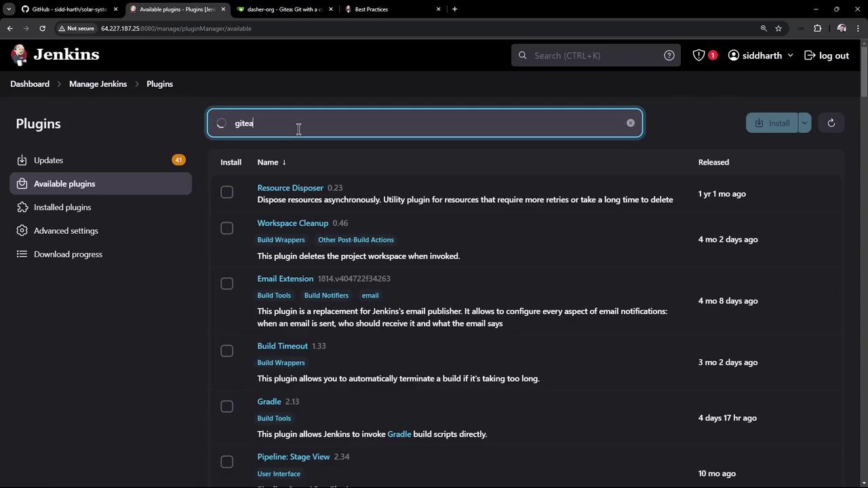Click the Other Post-Build Actions tag
The height and width of the screenshot is (488, 868).
pyautogui.click(x=356, y=240)
